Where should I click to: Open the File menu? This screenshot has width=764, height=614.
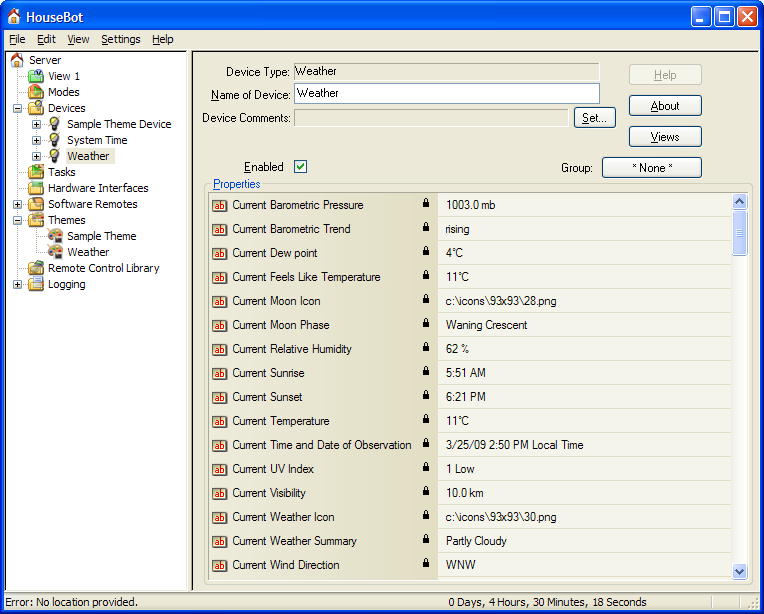(17, 39)
